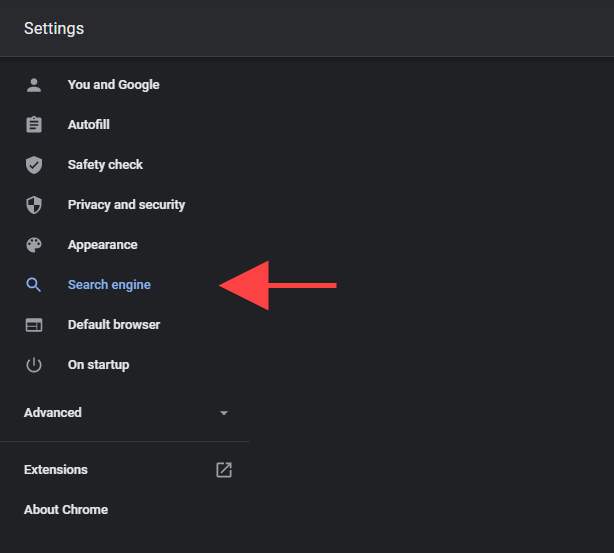Open Privacy and security settings
Viewport: 614px width, 553px height.
pos(126,205)
